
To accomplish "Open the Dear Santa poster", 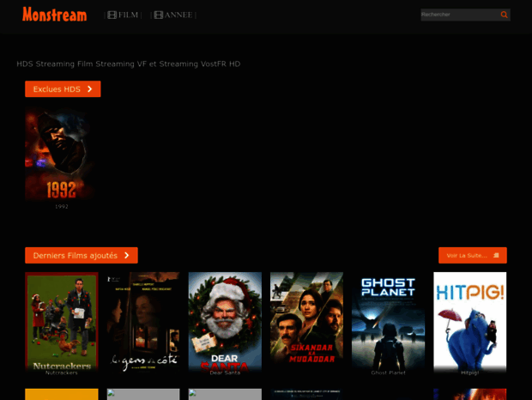I will [225, 320].
